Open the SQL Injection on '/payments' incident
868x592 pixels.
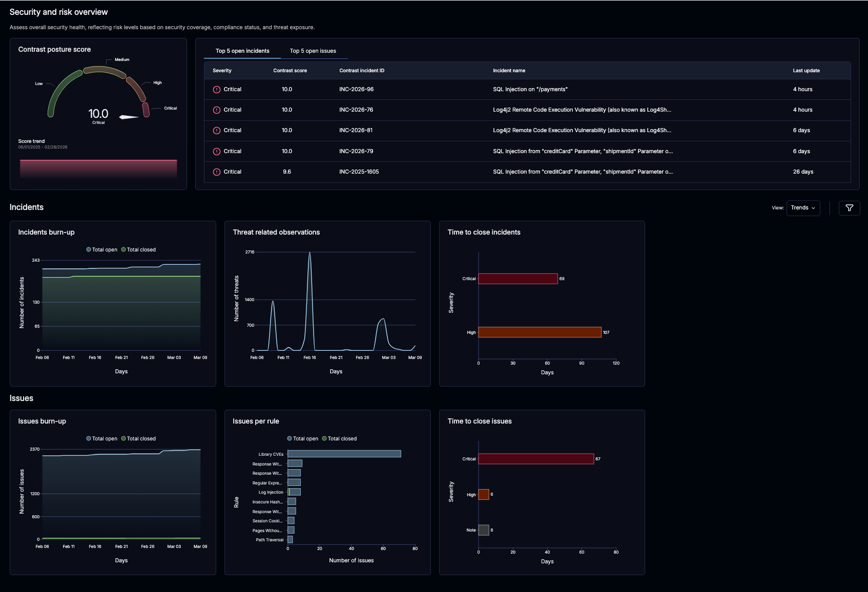point(530,89)
